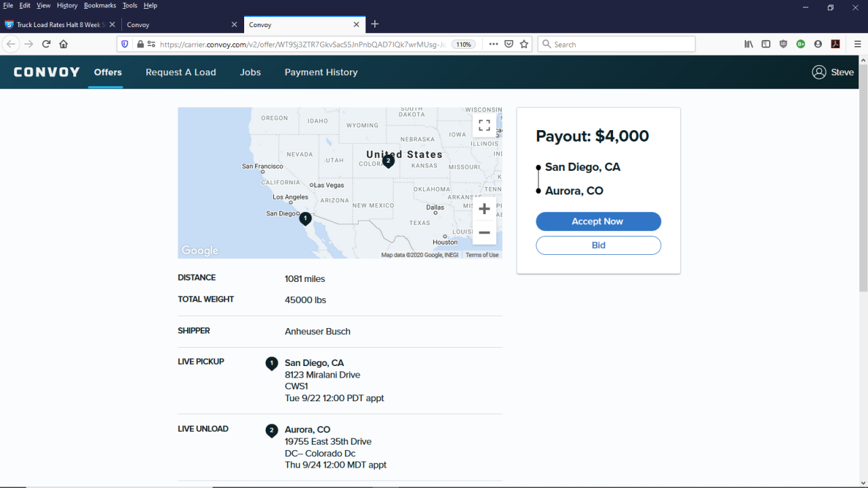Open tracking protection shield in address bar
The width and height of the screenshot is (868, 488).
(125, 44)
